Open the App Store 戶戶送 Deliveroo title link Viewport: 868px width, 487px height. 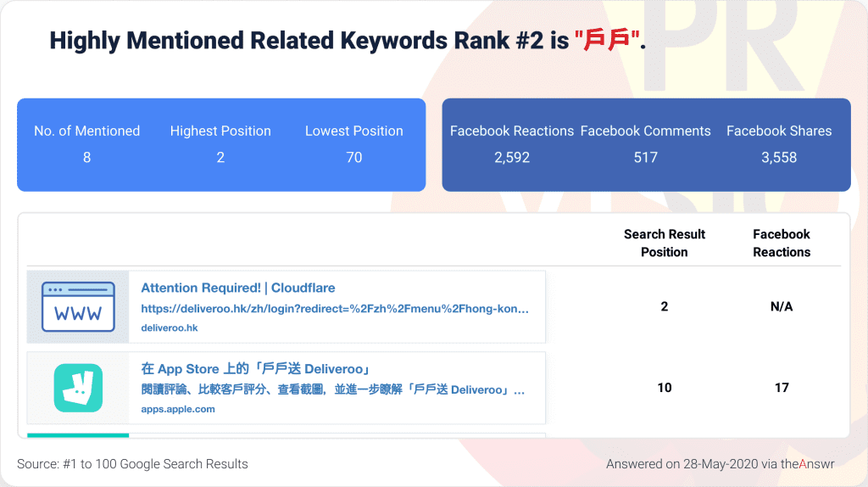click(x=256, y=369)
